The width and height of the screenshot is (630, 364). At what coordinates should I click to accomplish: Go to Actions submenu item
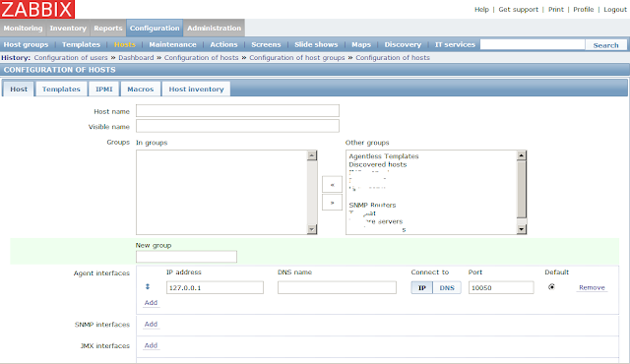pyautogui.click(x=223, y=44)
